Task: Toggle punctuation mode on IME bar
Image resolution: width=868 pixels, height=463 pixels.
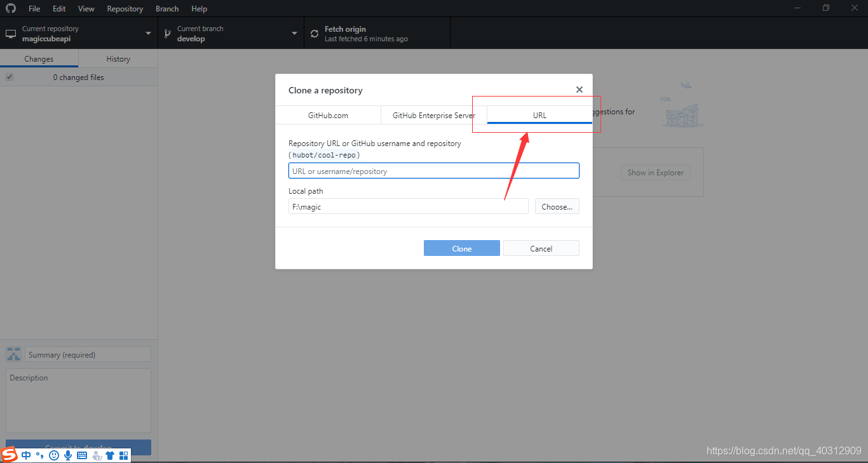Action: click(39, 455)
